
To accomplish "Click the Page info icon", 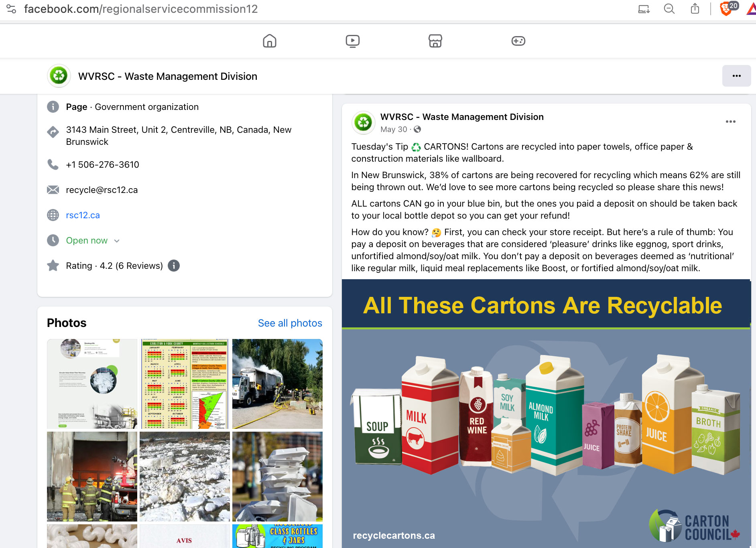I will click(53, 107).
